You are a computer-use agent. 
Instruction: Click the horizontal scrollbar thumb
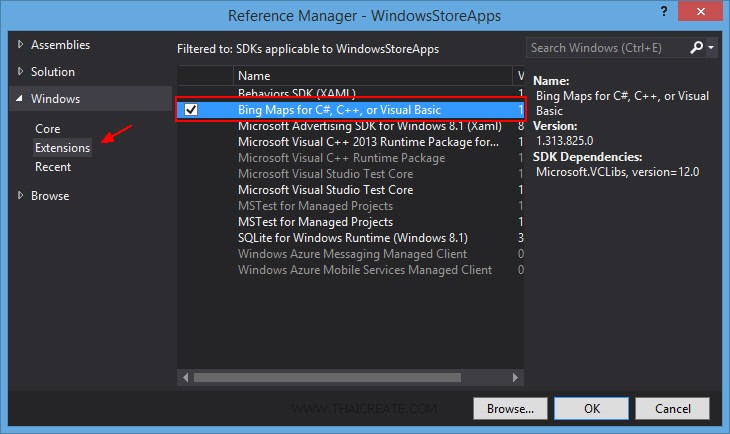pos(327,377)
